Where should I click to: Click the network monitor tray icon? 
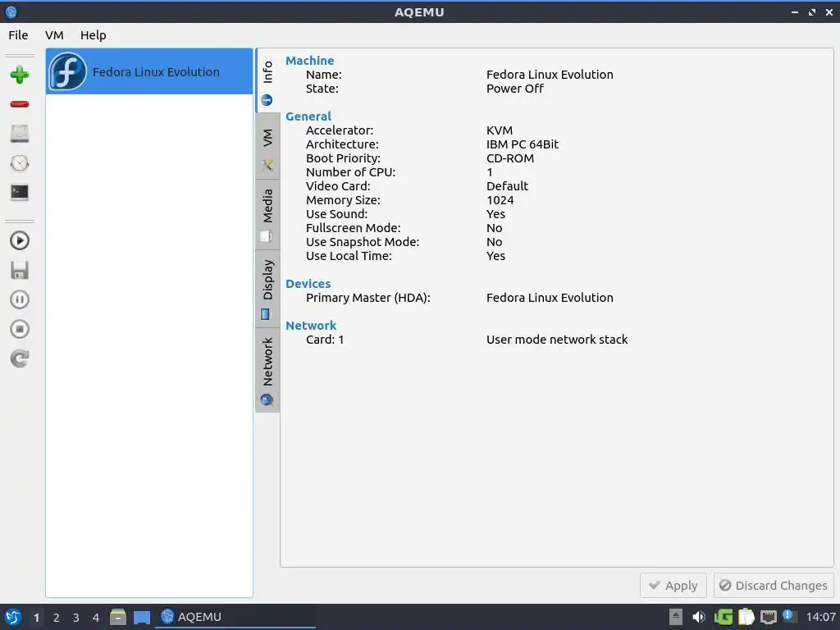pos(769,617)
